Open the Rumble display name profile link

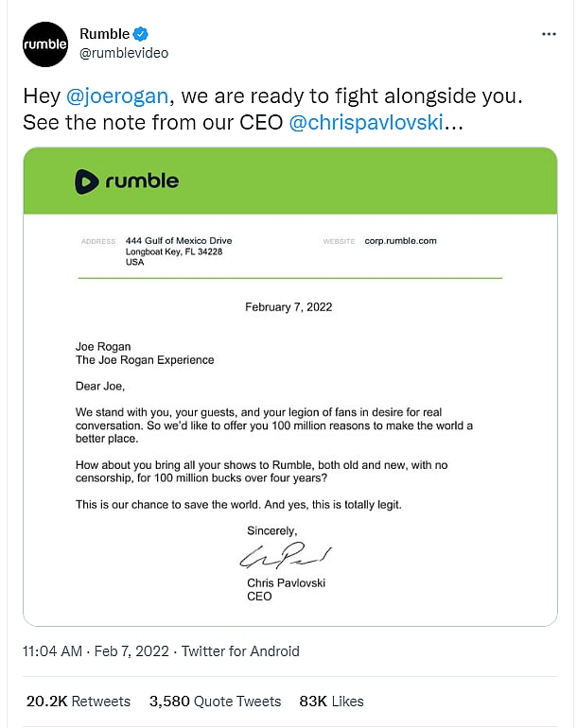tap(104, 34)
